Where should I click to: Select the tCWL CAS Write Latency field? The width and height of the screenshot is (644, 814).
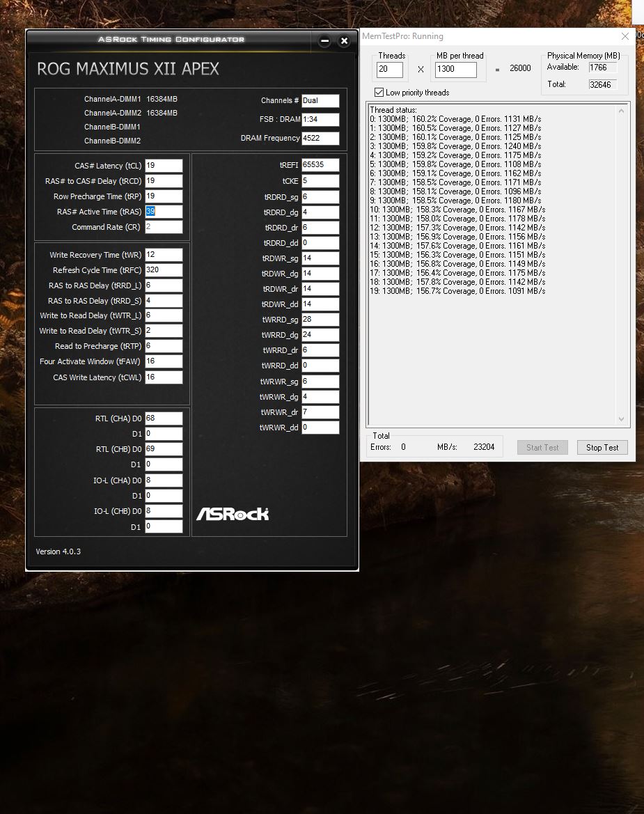164,377
